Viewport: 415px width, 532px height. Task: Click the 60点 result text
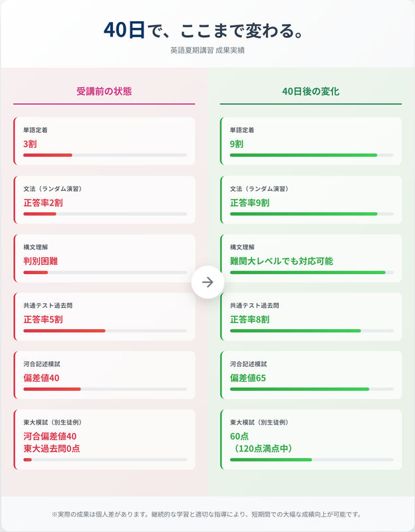pos(239,436)
